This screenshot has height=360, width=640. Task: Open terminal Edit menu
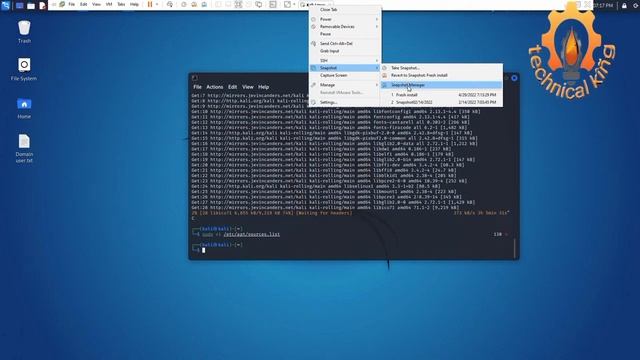[233, 87]
